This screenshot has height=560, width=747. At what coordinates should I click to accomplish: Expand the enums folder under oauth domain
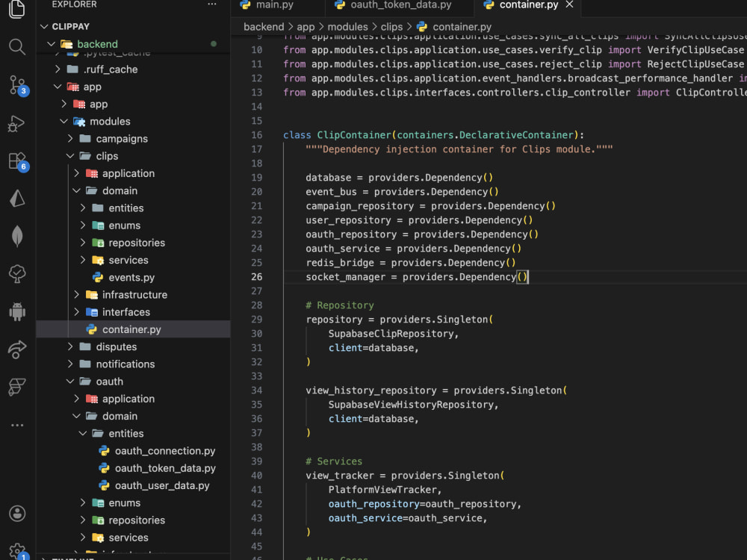coord(82,503)
